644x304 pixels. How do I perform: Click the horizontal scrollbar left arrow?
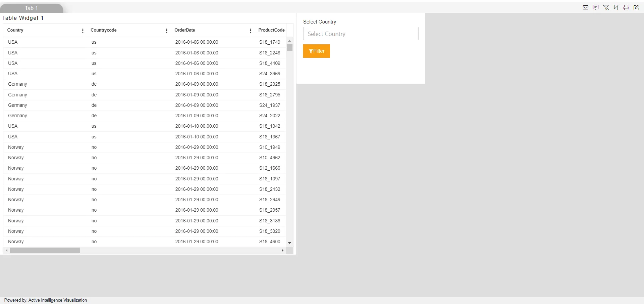(7, 251)
